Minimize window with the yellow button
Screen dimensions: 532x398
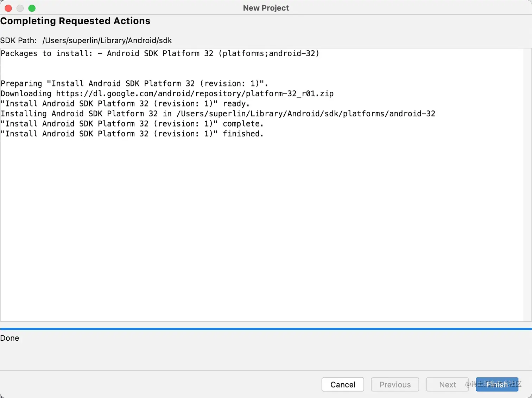pos(20,8)
